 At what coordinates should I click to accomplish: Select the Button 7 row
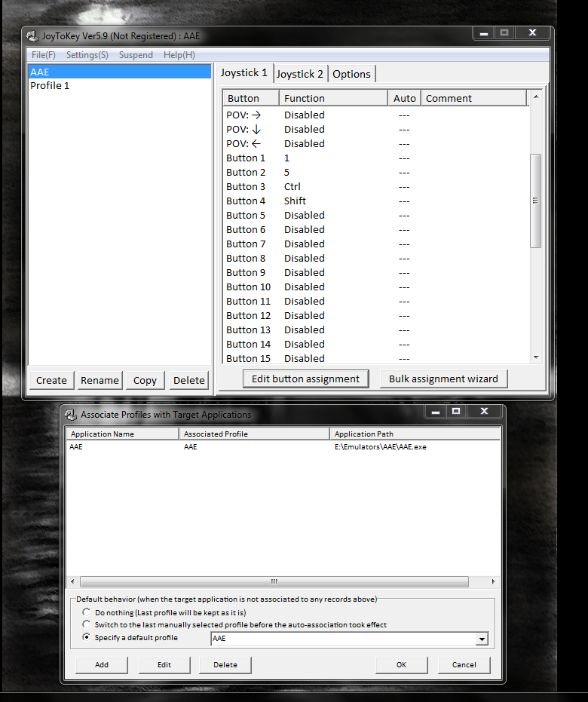pos(376,244)
